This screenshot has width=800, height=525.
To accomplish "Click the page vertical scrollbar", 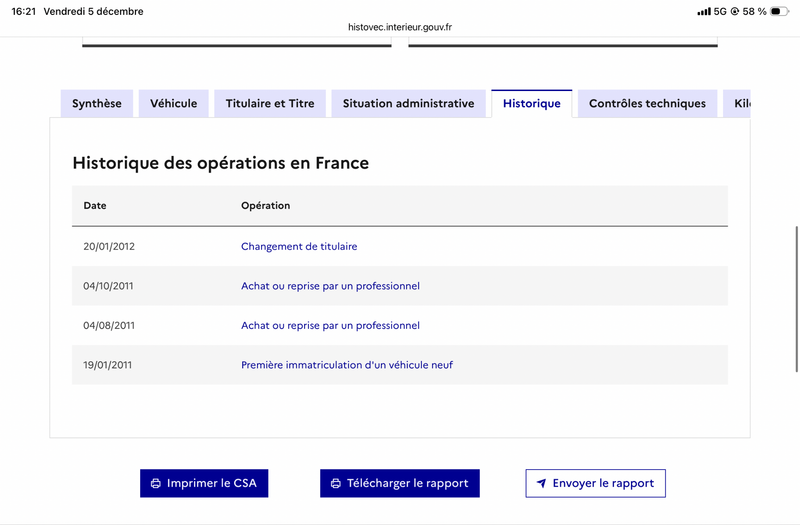I will click(x=797, y=299).
